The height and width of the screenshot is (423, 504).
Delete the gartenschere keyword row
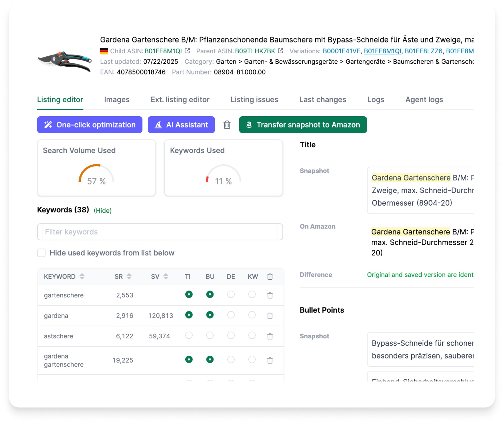coord(270,295)
